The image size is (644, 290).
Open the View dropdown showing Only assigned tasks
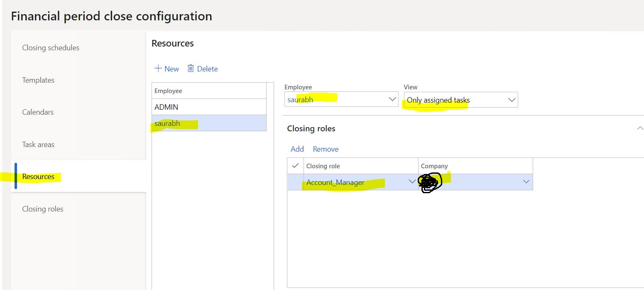coord(511,100)
